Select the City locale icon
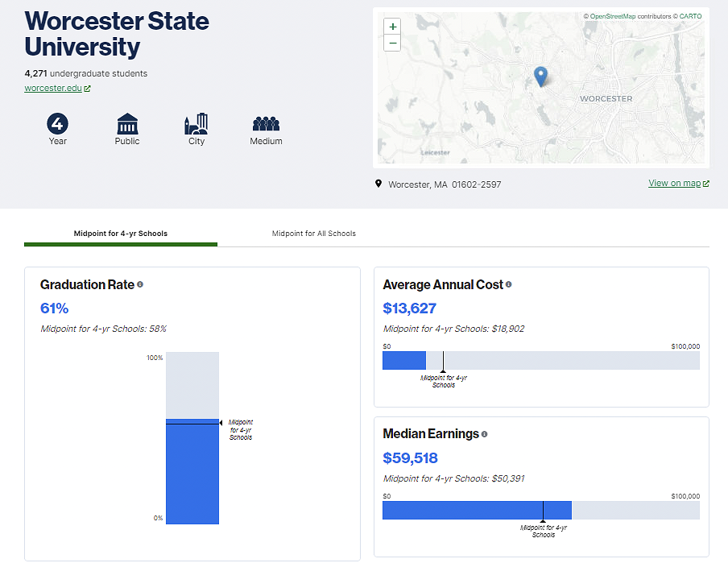The image size is (728, 563). point(196,125)
